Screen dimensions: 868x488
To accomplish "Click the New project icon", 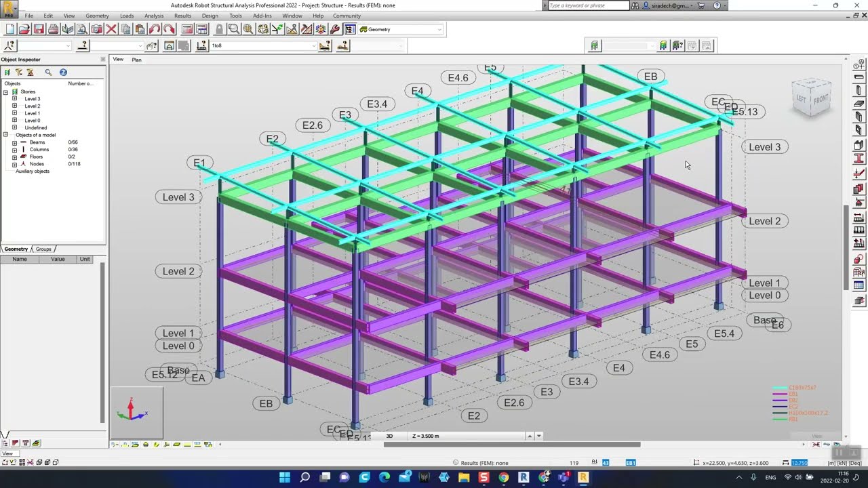I will point(9,29).
